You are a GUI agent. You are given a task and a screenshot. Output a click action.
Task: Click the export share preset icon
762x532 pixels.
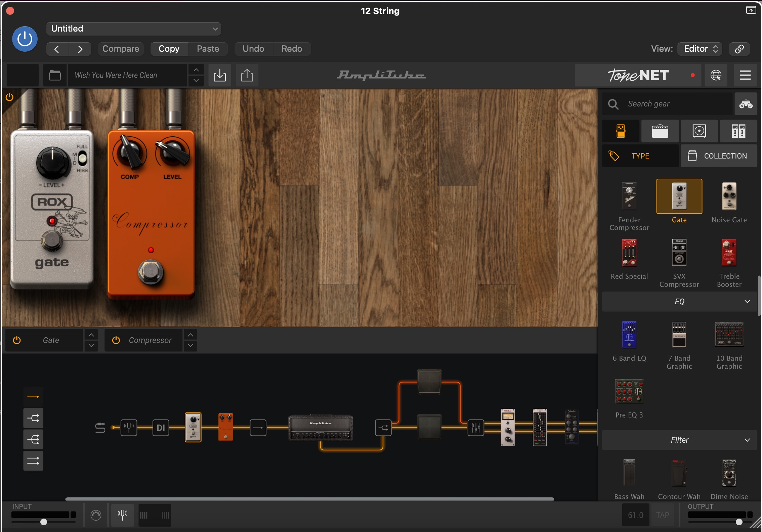(247, 75)
